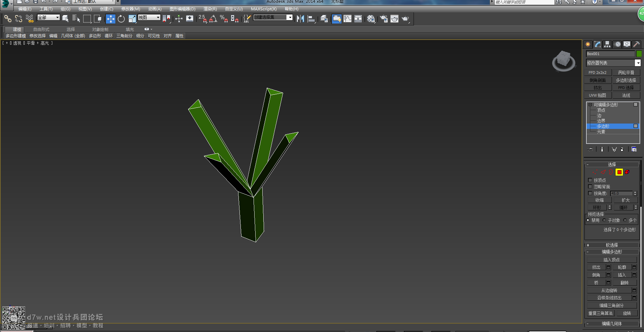Open the Curve Editor icon
This screenshot has height=332, width=644.
click(347, 19)
